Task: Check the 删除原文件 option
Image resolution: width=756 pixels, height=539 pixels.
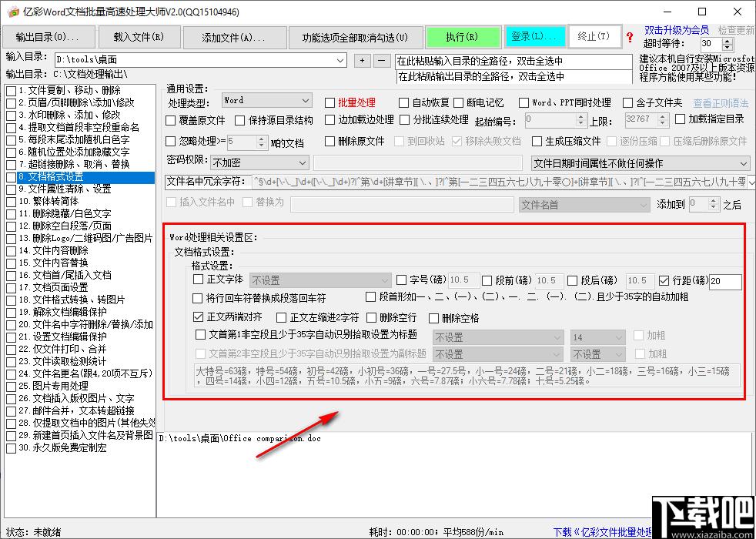Action: (329, 141)
